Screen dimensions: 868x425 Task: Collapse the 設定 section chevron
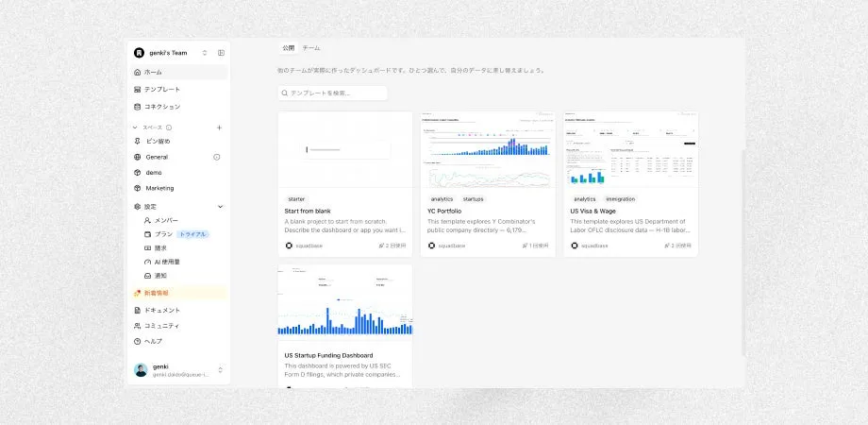220,206
